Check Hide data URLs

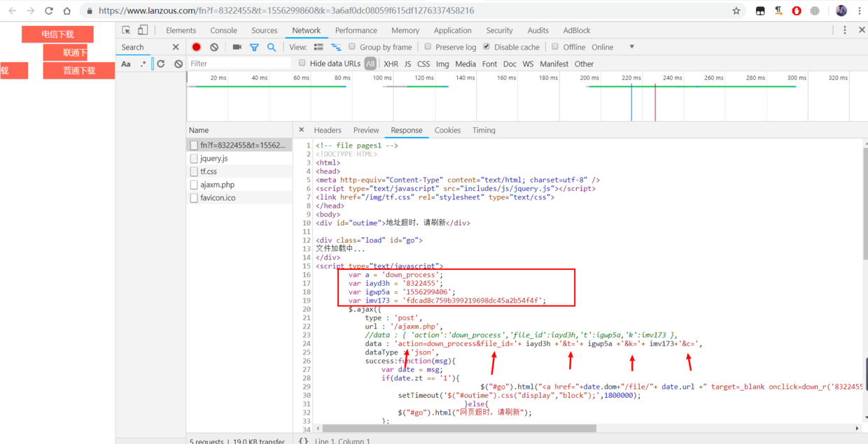pos(302,63)
